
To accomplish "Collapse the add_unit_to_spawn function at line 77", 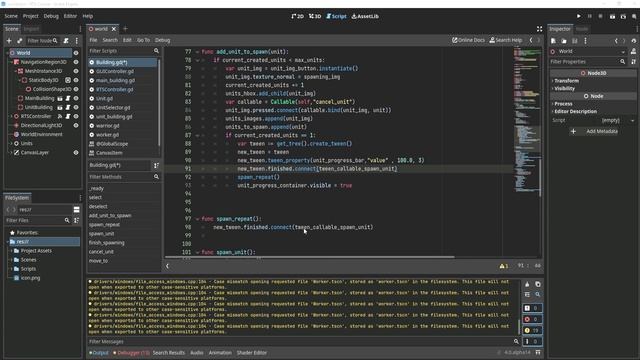I will click(x=198, y=52).
